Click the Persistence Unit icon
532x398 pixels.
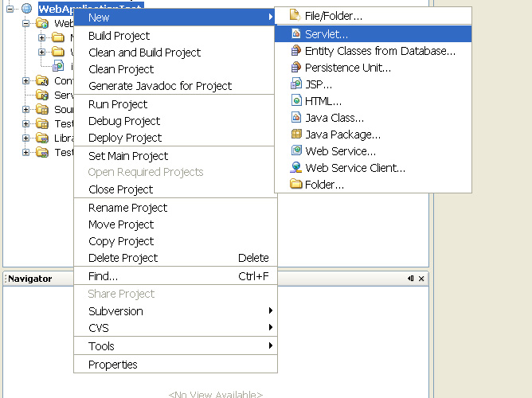pos(296,68)
